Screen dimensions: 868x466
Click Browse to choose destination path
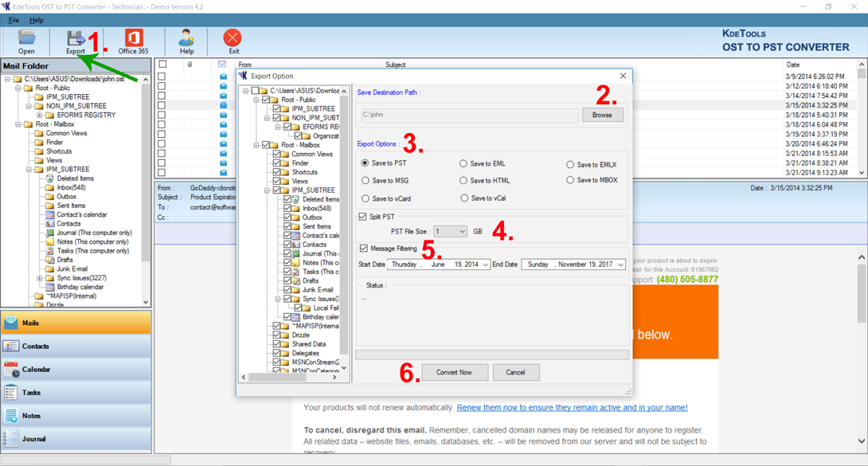coord(602,115)
